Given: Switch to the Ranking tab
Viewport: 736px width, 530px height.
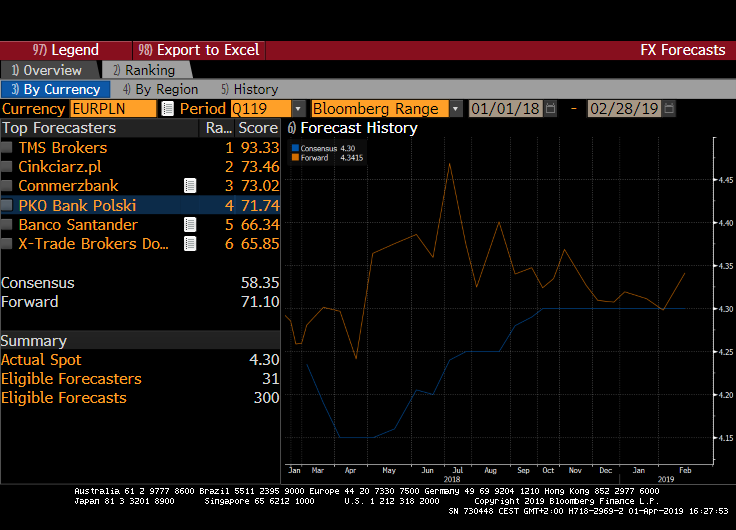Looking at the screenshot, I should [x=143, y=70].
